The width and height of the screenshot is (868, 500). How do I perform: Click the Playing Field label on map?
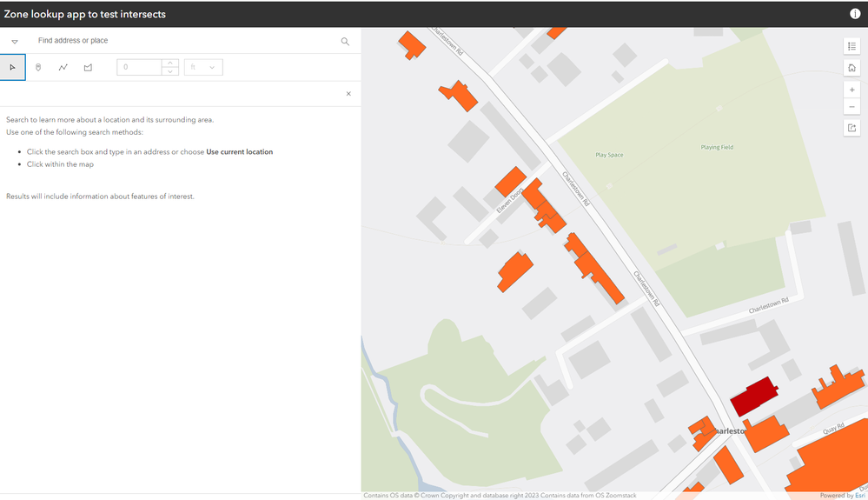tap(717, 148)
